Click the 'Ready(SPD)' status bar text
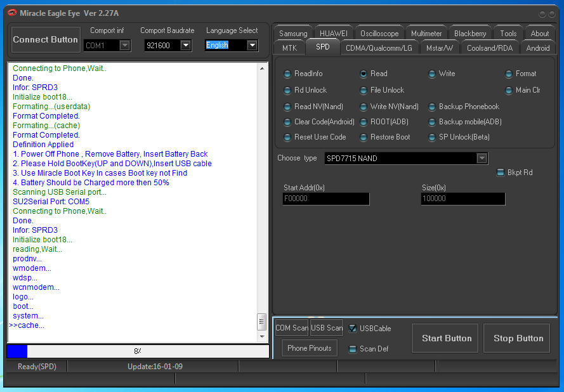564x392 pixels. click(x=37, y=367)
